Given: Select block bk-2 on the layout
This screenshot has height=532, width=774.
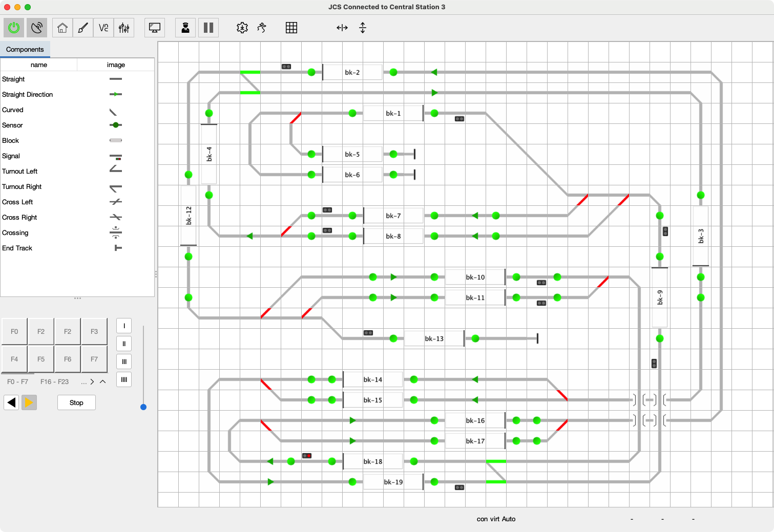Looking at the screenshot, I should pyautogui.click(x=352, y=72).
